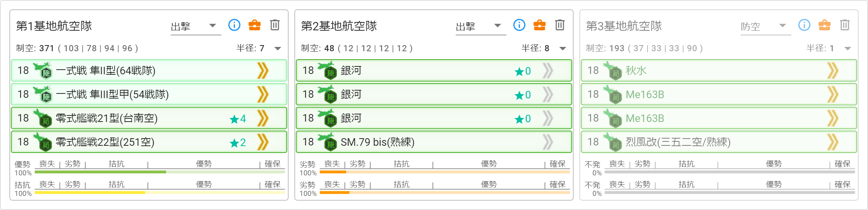Click the green 優勢 air state bar of 第1基地航空隊
Viewport: 868px width, 210px height.
pyautogui.click(x=100, y=172)
